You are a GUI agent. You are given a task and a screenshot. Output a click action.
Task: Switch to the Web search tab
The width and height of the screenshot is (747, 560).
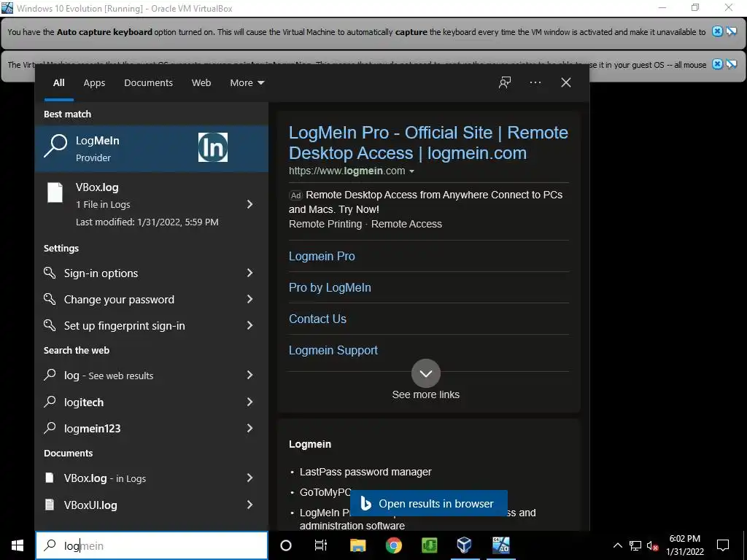pos(201,83)
